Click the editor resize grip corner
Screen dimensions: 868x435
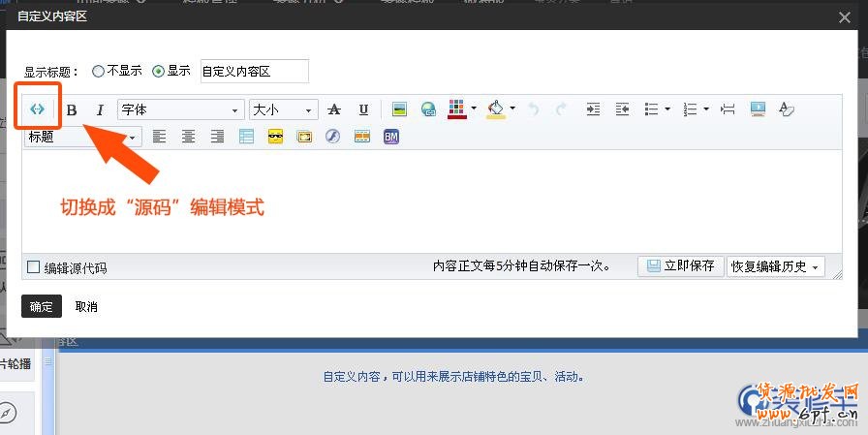837,274
